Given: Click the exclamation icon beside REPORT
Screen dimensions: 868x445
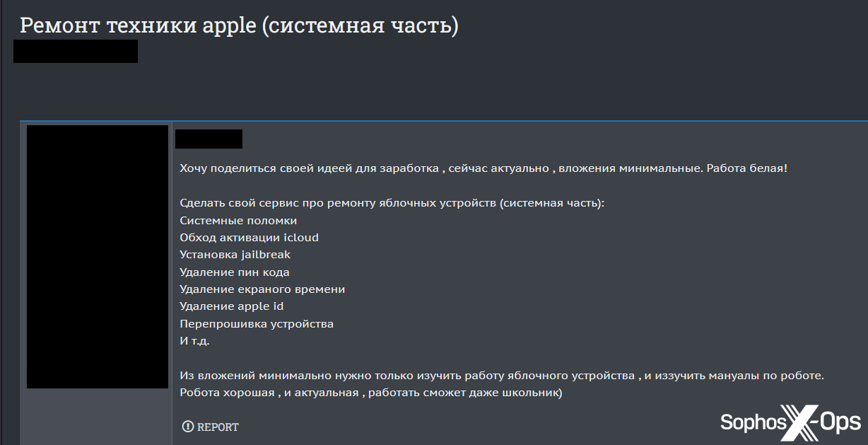Looking at the screenshot, I should pyautogui.click(x=187, y=427).
